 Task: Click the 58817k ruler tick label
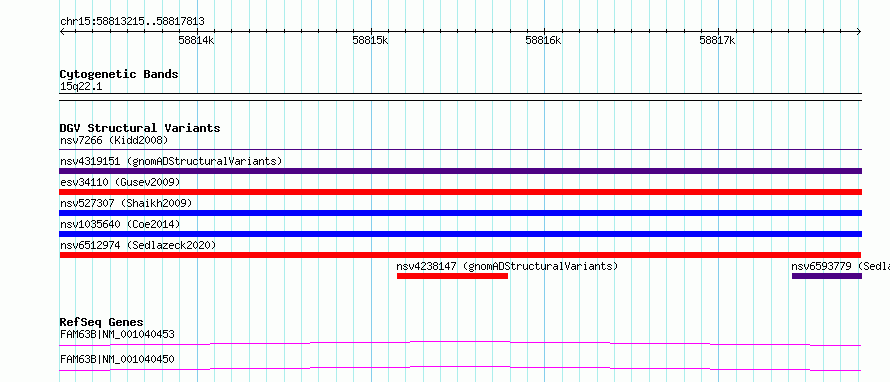[x=717, y=40]
